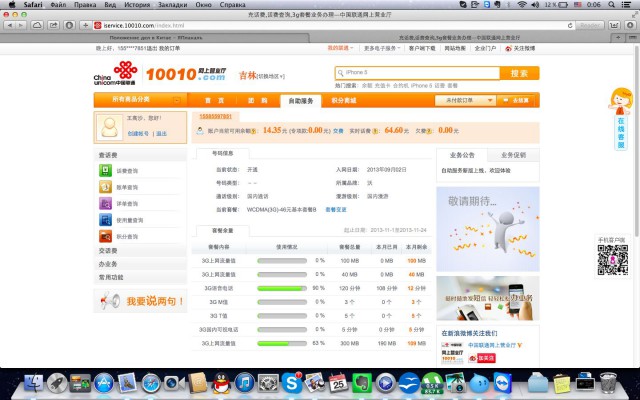Click the 去结算 checkout button
The width and height of the screenshot is (640, 400).
click(x=517, y=100)
